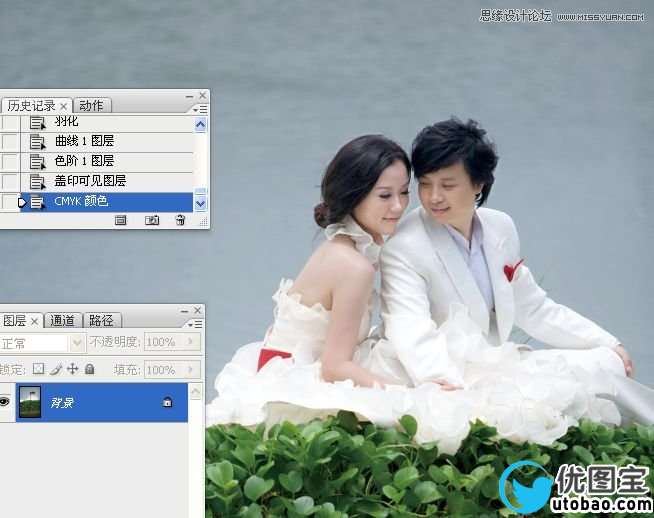Set history brush source for 盖印可见图层
This screenshot has width=654, height=518.
[x=10, y=181]
